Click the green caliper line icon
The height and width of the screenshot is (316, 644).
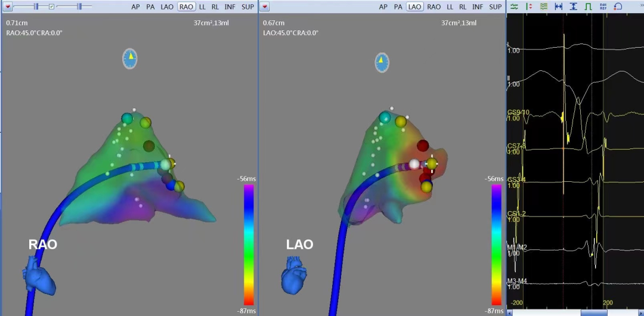point(529,6)
